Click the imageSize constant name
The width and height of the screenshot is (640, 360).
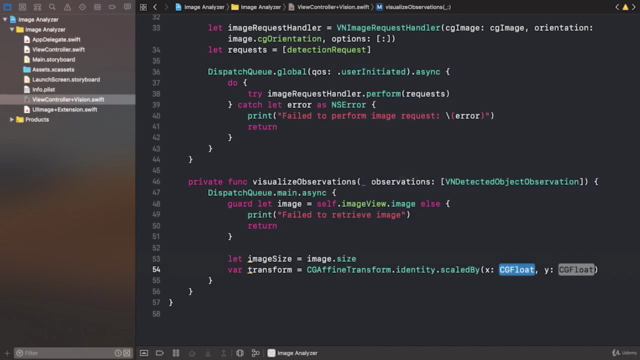tap(270, 259)
